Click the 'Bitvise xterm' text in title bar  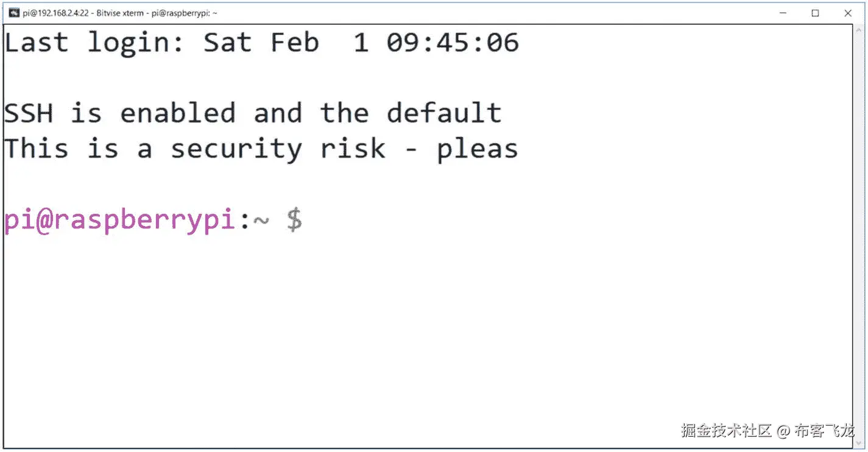tap(120, 13)
